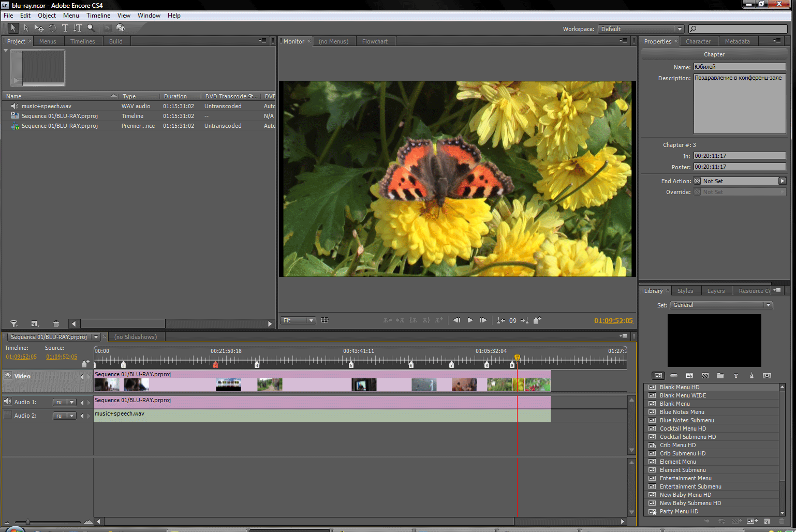Open the filter icon in the Project panel
This screenshot has width=796, height=532.
point(13,323)
